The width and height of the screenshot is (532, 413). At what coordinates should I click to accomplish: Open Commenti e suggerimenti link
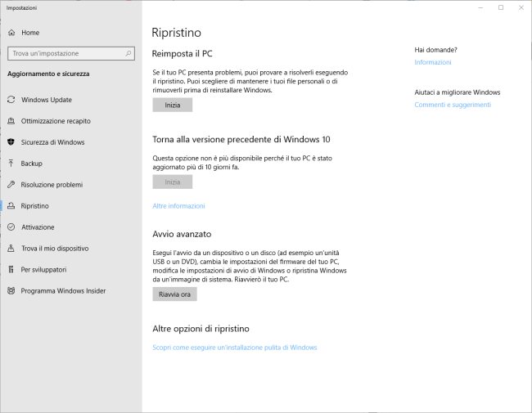(x=453, y=105)
